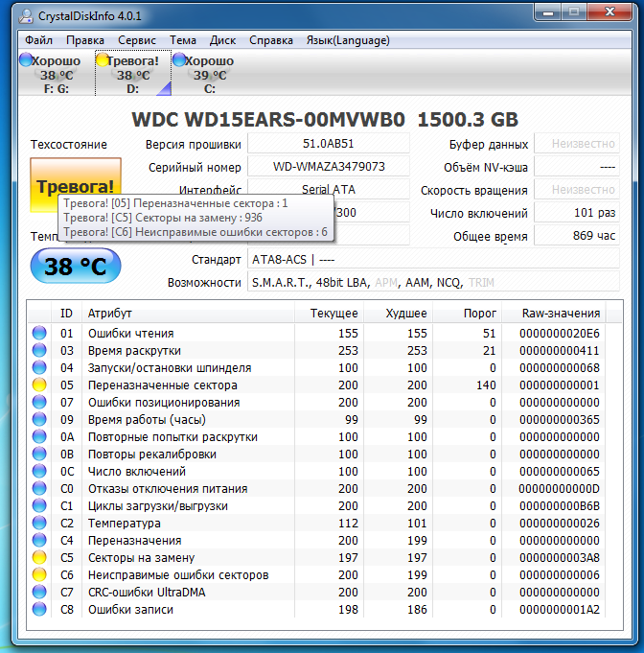The height and width of the screenshot is (653, 644).
Task: Click blue status icon for Ошибки чтения
Action: pyautogui.click(x=39, y=333)
